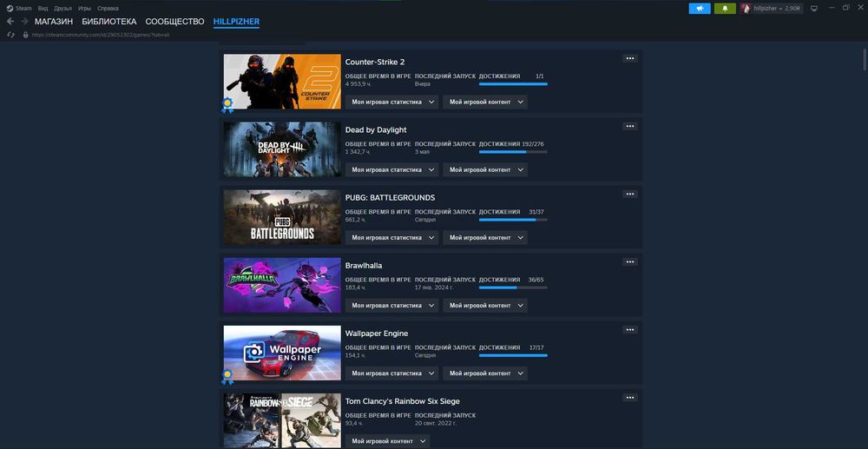Image resolution: width=868 pixels, height=449 pixels.
Task: Click the hillpizher profile avatar
Action: [746, 9]
